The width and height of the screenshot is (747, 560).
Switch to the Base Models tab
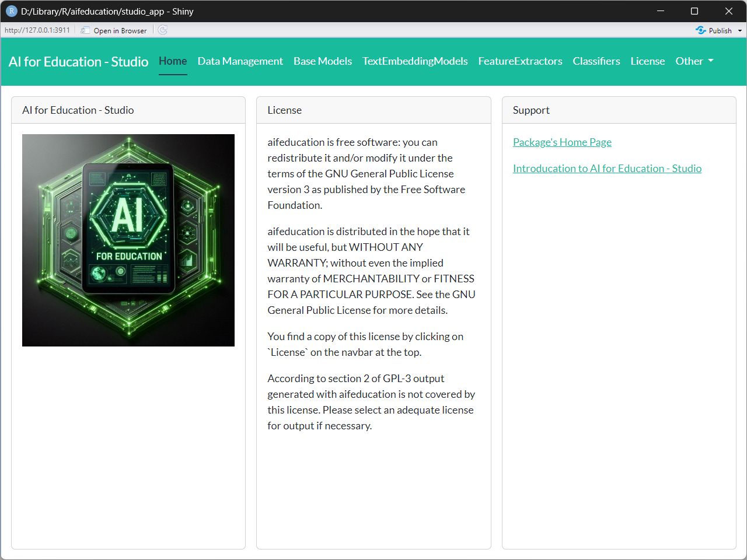[322, 61]
